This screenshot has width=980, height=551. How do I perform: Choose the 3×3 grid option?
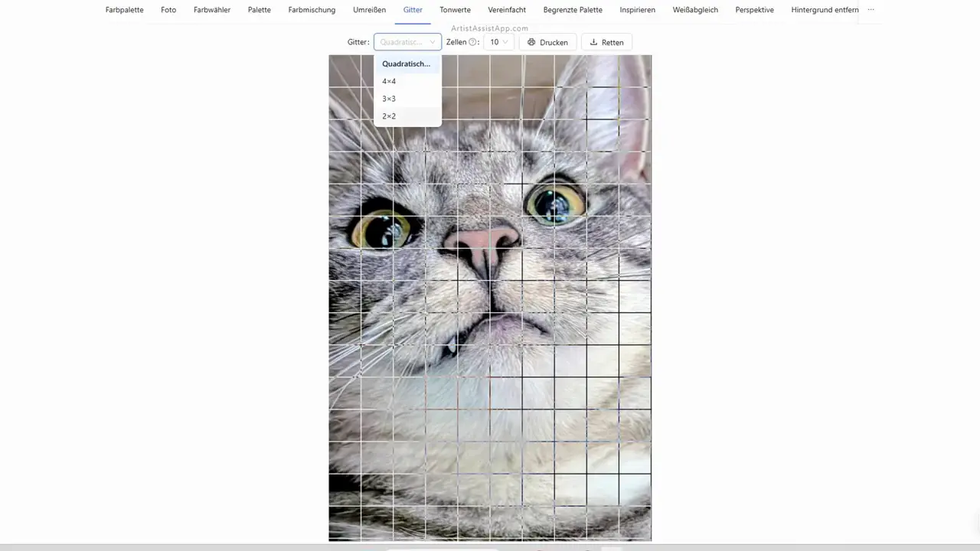click(389, 99)
